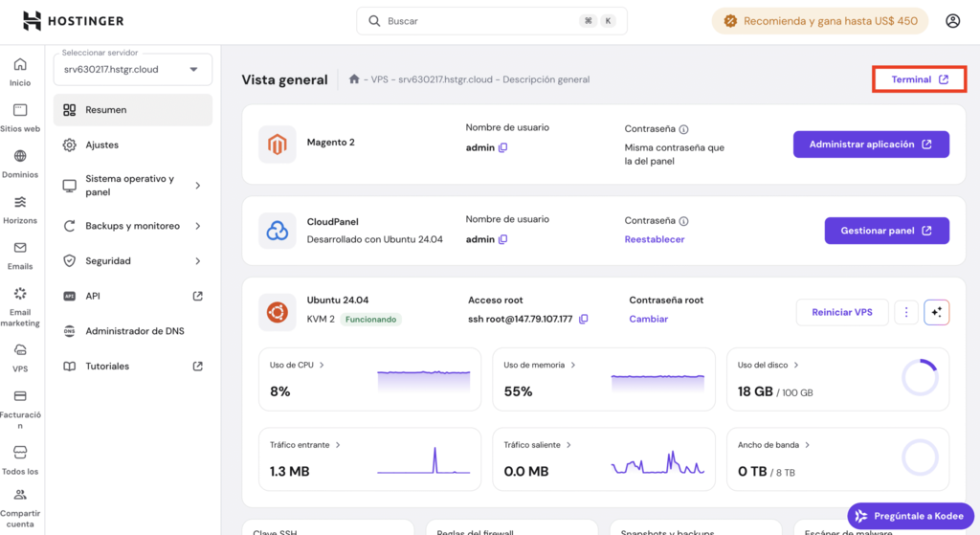Open Uso de memoria details chevron
Viewport: 980px width, 535px height.
[x=572, y=365]
